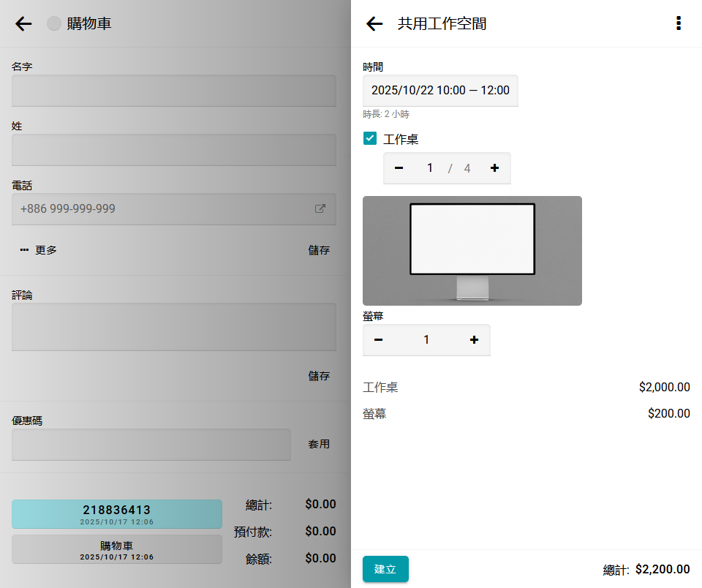
Task: Apply the coupon with 套用 button
Action: [x=319, y=444]
